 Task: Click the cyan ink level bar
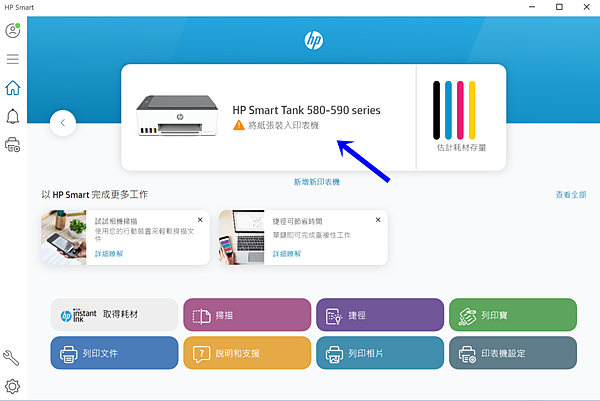pos(448,110)
